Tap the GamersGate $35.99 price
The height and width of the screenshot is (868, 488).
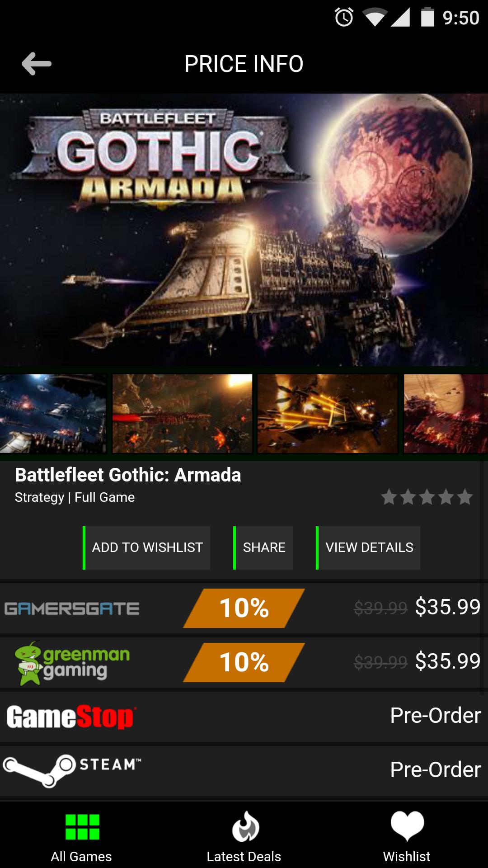(447, 607)
